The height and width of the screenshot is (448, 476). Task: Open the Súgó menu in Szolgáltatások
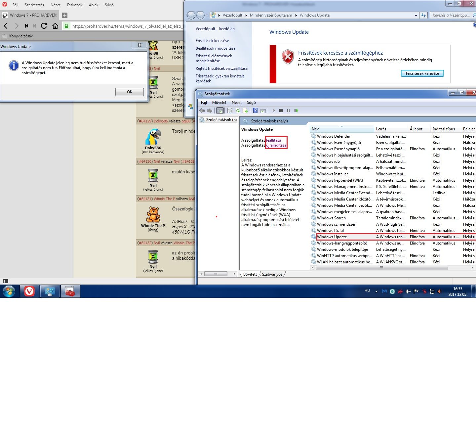(x=251, y=103)
